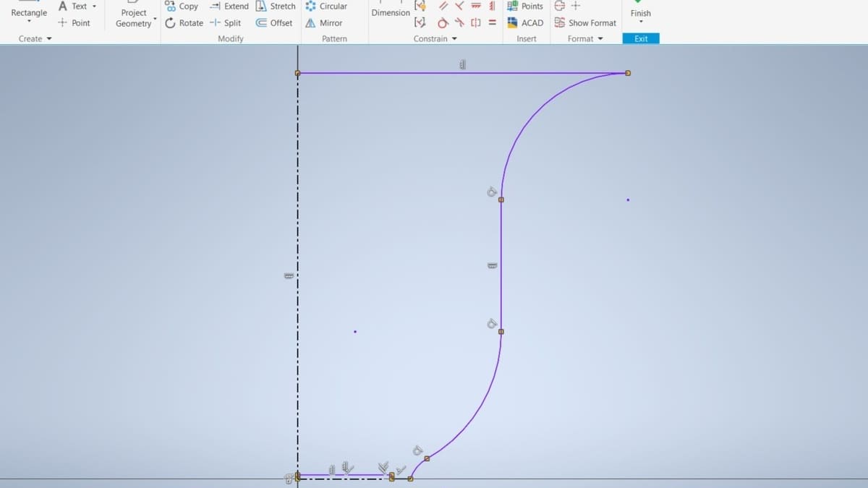Image resolution: width=868 pixels, height=488 pixels.
Task: Toggle center point mode in Format panel
Action: pos(574,6)
